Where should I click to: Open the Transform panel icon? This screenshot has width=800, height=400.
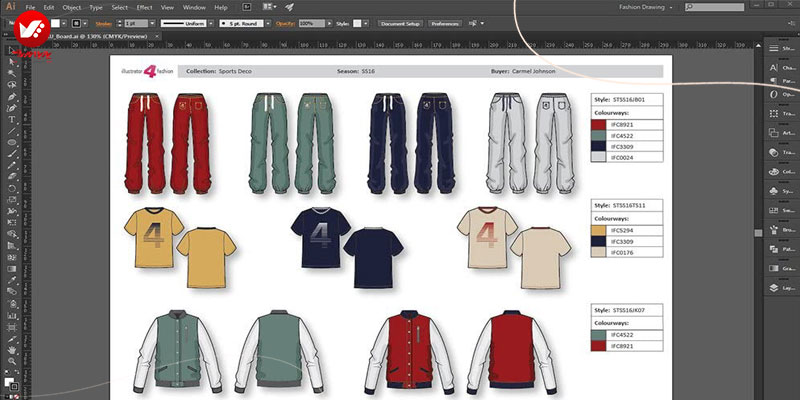(x=774, y=113)
